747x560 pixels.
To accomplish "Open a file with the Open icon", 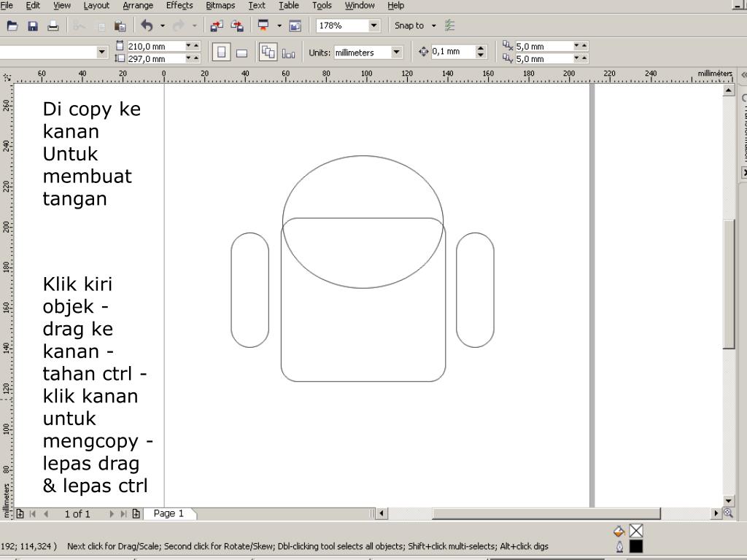I will (12, 26).
